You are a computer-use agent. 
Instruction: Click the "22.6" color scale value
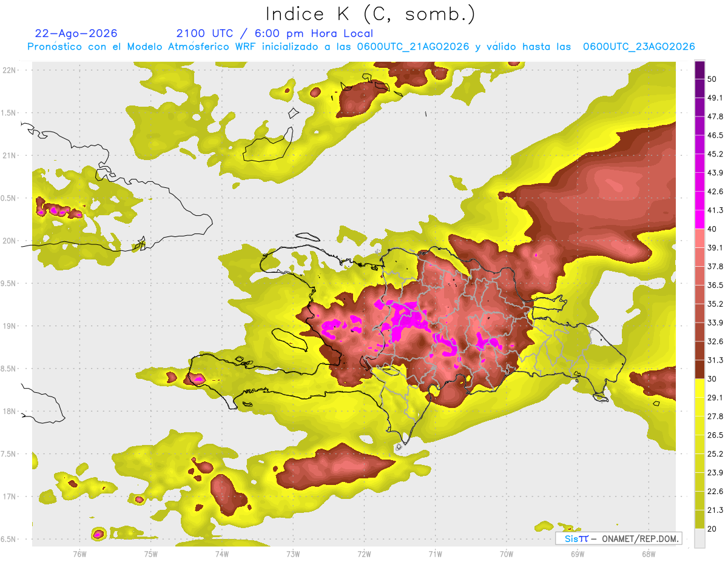tap(715, 491)
